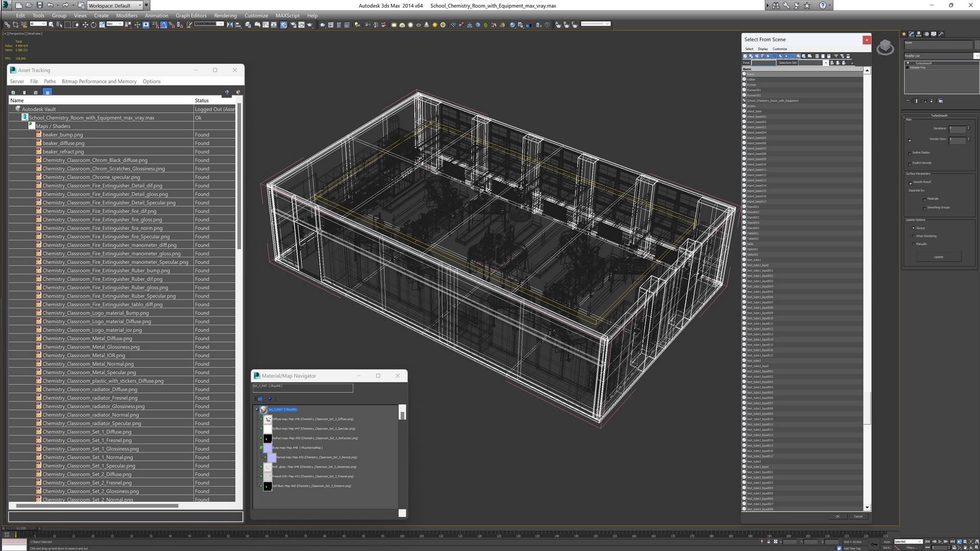Viewport: 980px width, 551px height.
Task: Open the Rendering menu
Action: (225, 15)
